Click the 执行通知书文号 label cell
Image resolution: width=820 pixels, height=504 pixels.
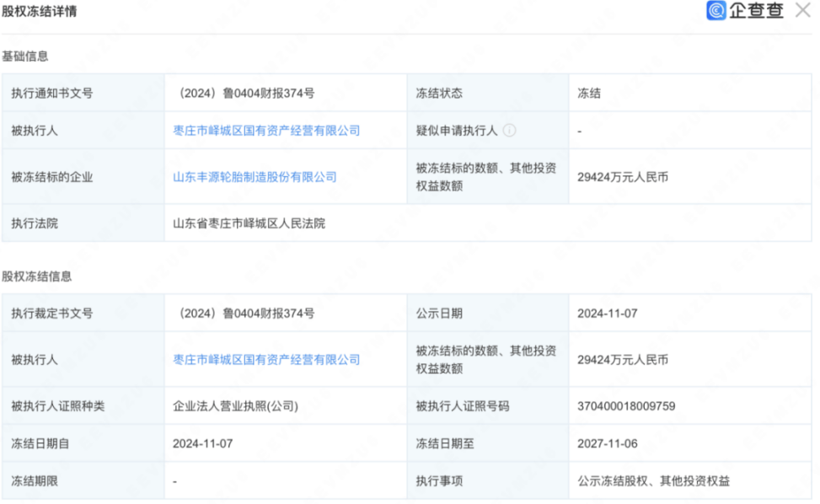[x=83, y=93]
